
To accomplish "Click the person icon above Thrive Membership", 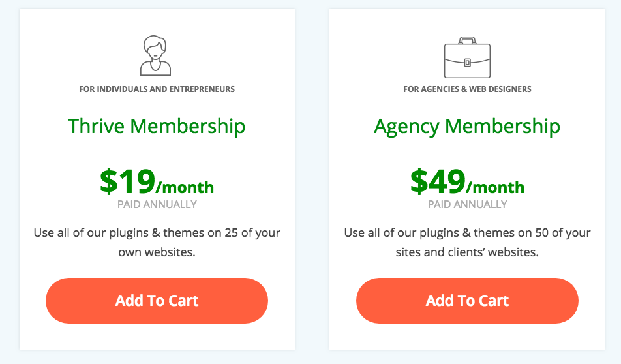I will pyautogui.click(x=156, y=55).
